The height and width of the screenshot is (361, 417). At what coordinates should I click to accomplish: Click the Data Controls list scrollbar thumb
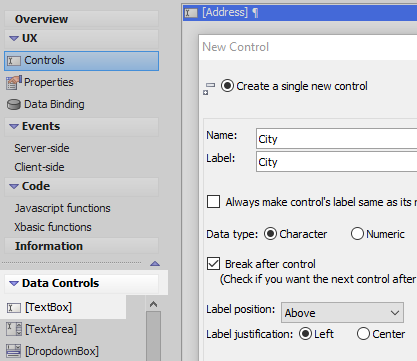point(153,336)
